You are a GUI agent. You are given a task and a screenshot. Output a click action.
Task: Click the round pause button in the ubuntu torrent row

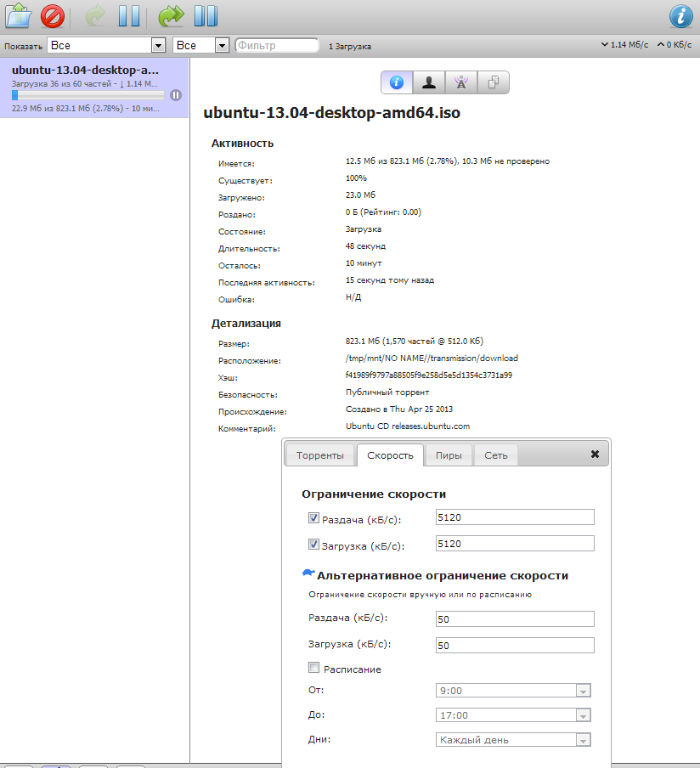pyautogui.click(x=176, y=95)
